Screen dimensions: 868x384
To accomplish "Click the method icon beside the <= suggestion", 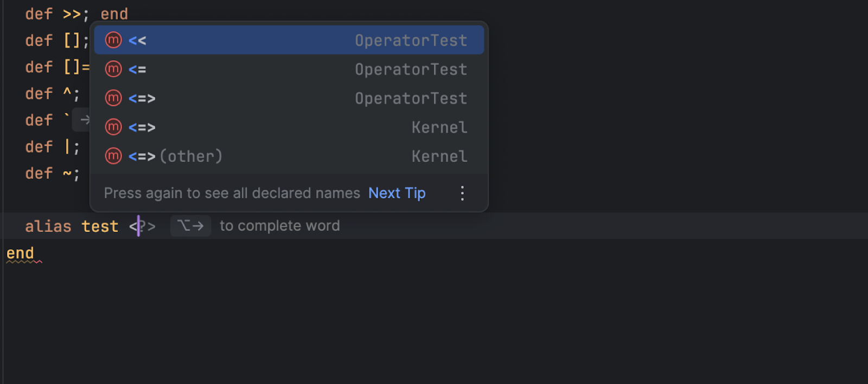I will (113, 69).
